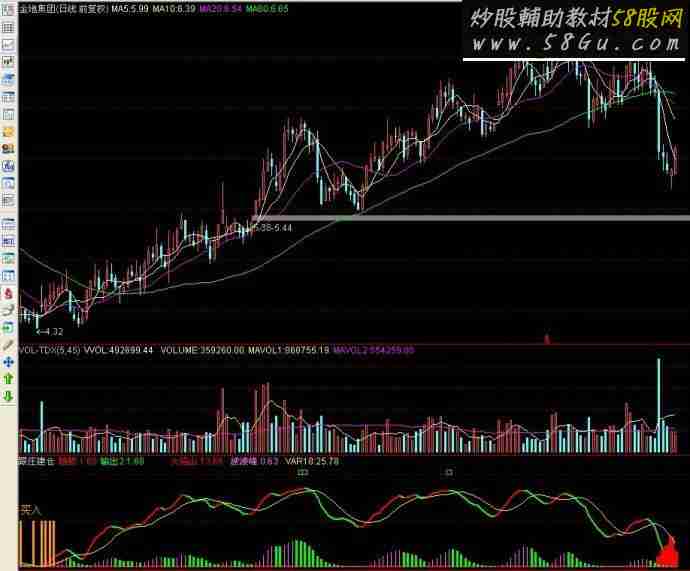Open the line chart sidebar icon
The image size is (690, 571).
[x=8, y=44]
